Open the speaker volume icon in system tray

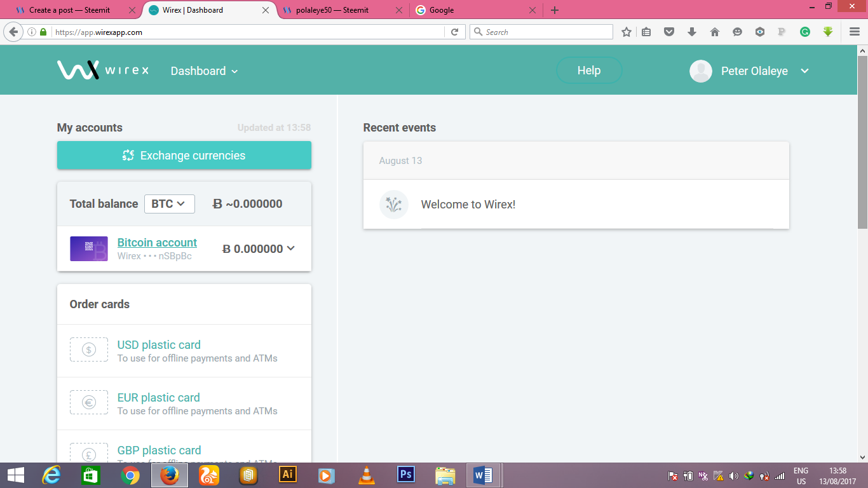click(733, 475)
